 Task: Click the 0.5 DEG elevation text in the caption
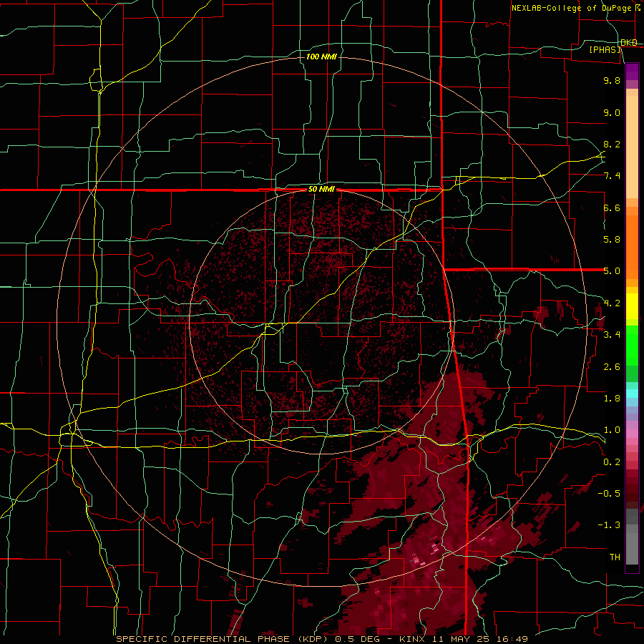click(358, 639)
